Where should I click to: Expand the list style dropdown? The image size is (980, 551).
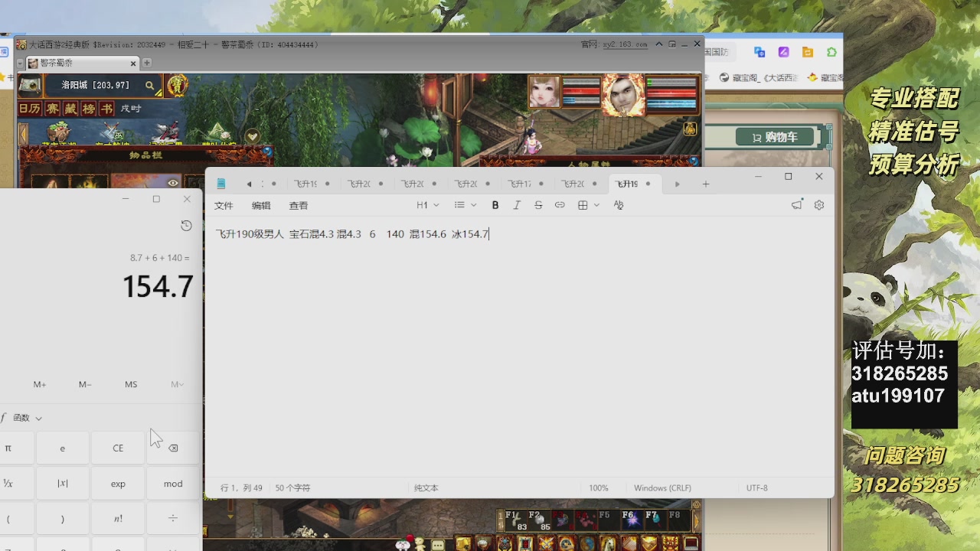(x=465, y=205)
